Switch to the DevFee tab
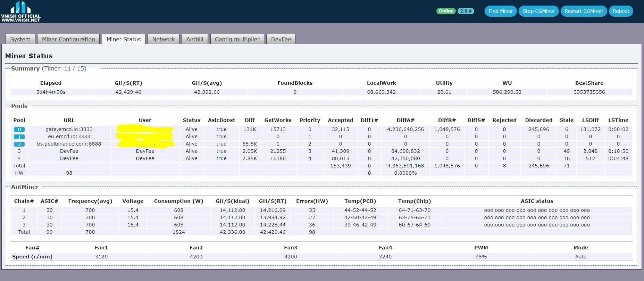The height and width of the screenshot is (281, 644). 281,39
